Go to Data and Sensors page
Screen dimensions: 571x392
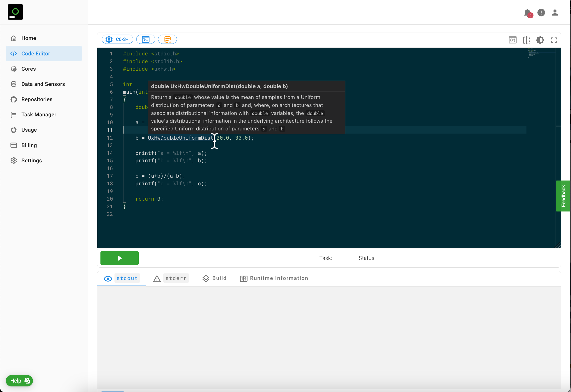pos(43,84)
